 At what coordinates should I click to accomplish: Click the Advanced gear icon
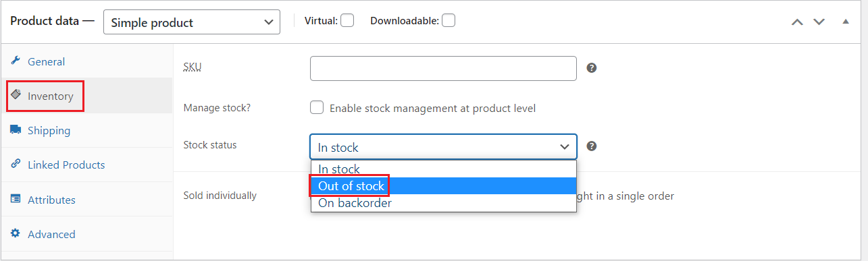click(16, 234)
